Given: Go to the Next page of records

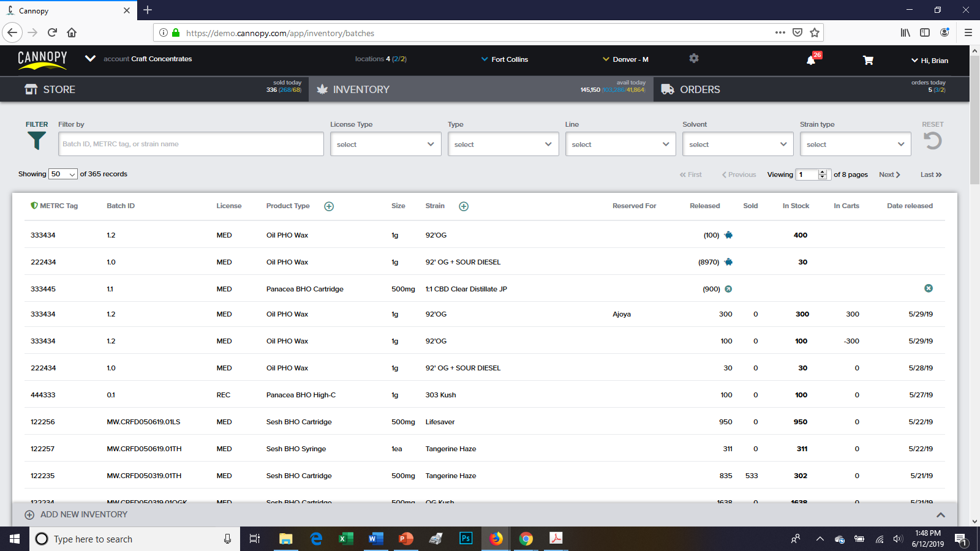Looking at the screenshot, I should tap(889, 174).
